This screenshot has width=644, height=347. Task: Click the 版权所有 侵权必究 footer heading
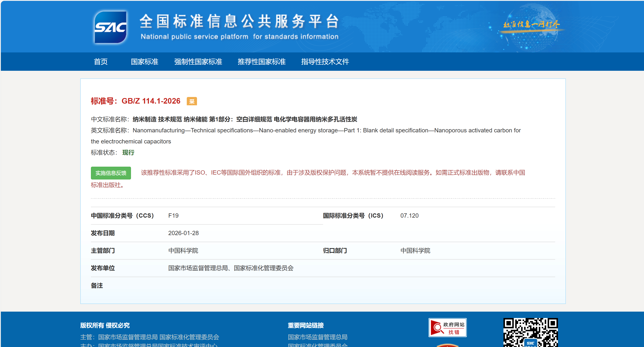coord(105,325)
